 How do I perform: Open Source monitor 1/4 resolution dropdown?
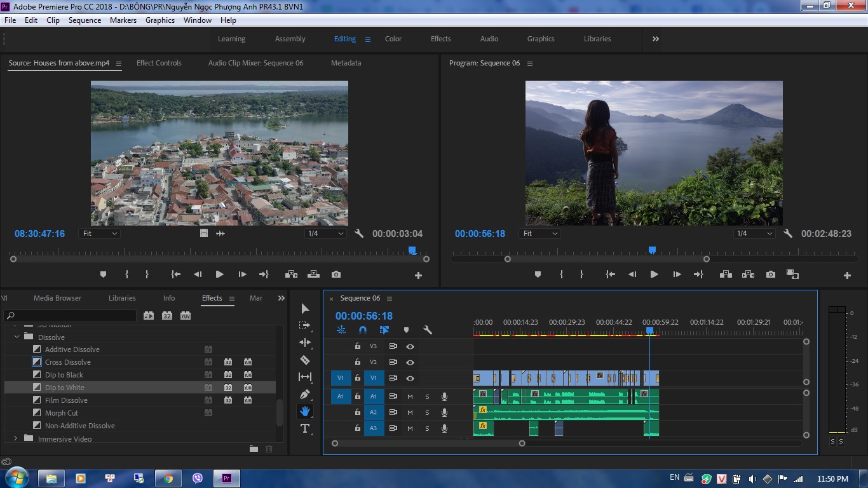tap(325, 233)
